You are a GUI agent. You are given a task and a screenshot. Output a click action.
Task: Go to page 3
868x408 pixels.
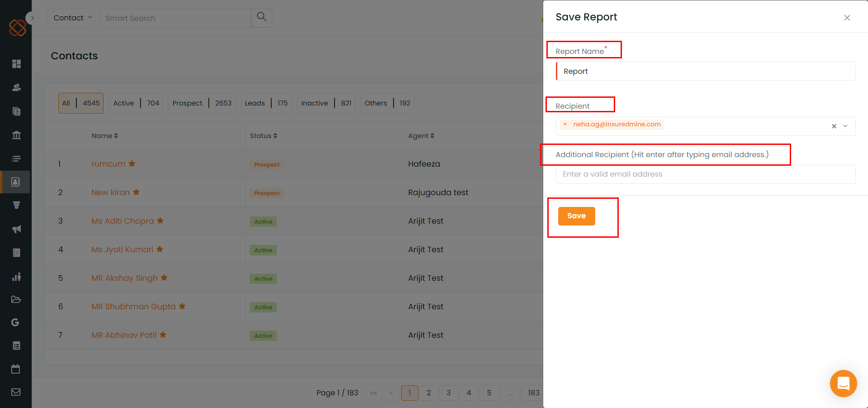coord(449,393)
